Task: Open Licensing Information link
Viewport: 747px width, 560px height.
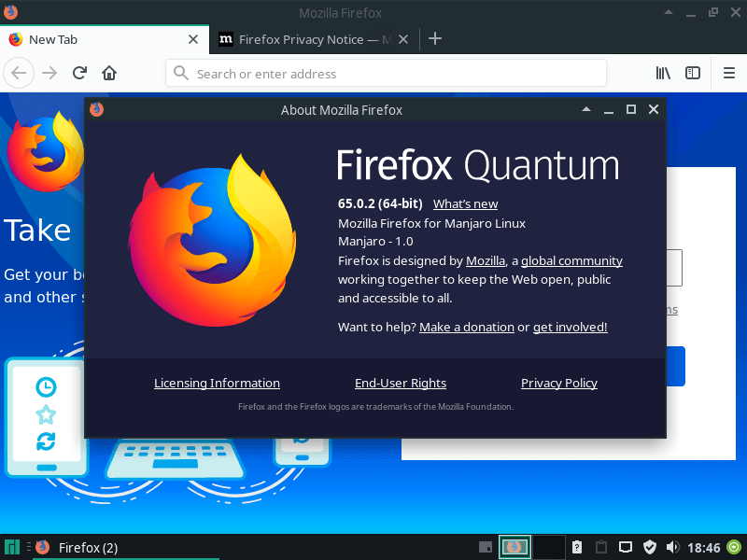Action: click(x=217, y=384)
